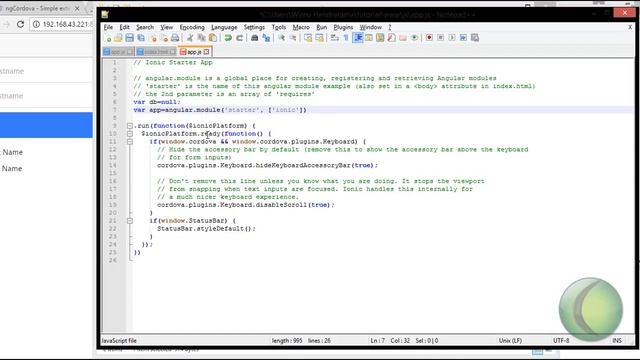Enable synchronized vertical scrolling icon
Image resolution: width=640 pixels, height=360 pixels.
[308, 38]
